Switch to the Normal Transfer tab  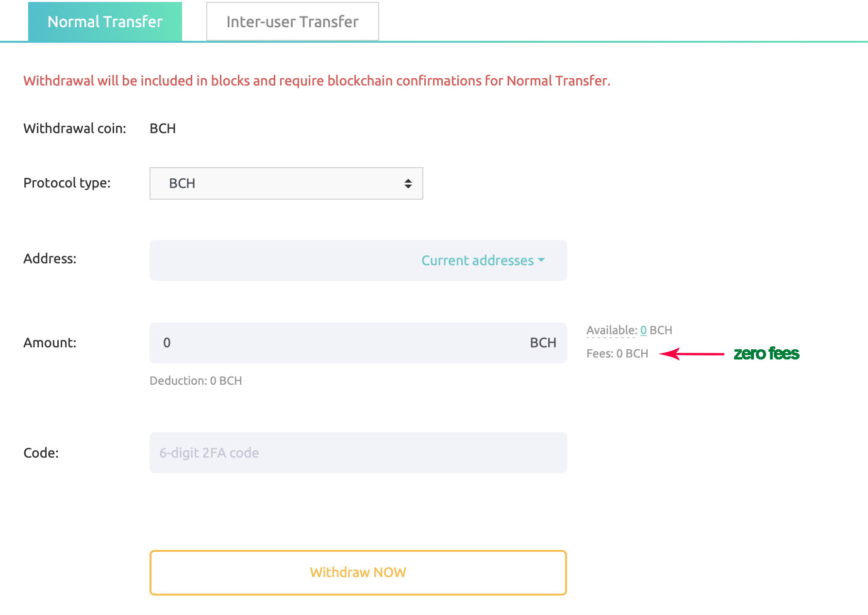point(105,21)
